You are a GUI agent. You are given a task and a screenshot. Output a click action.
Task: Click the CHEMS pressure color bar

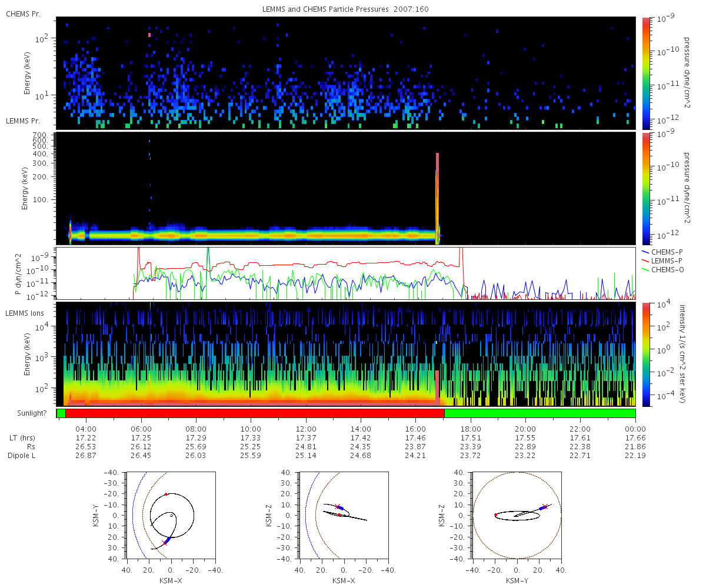645,73
